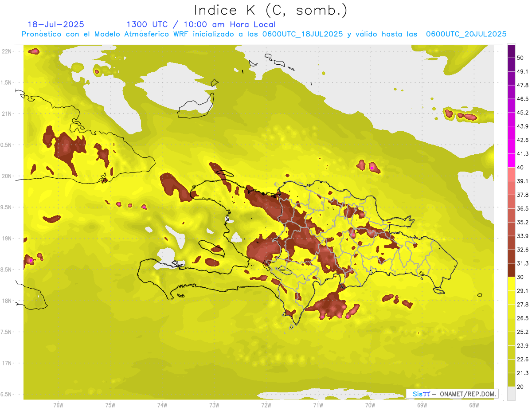Click the "73W" longitude label
Screen dimensions: 532x411
pyautogui.click(x=214, y=405)
